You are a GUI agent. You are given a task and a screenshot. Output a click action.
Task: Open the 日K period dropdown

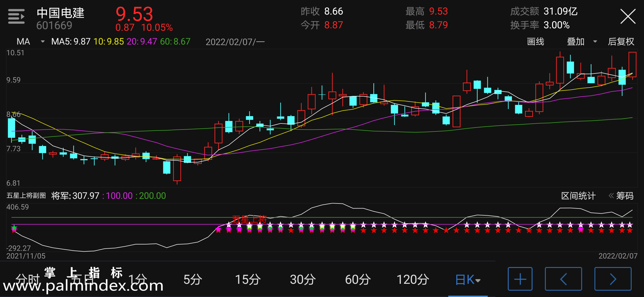coord(468,280)
